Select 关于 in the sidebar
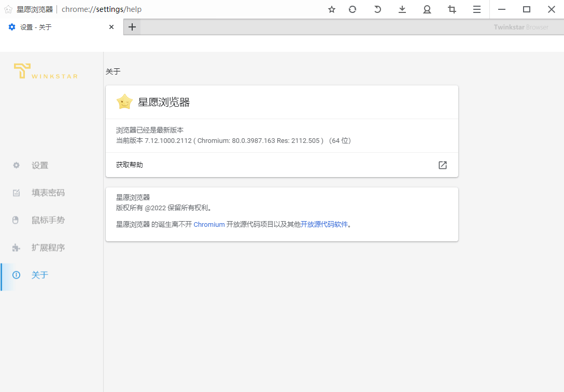The image size is (564, 392). point(39,275)
